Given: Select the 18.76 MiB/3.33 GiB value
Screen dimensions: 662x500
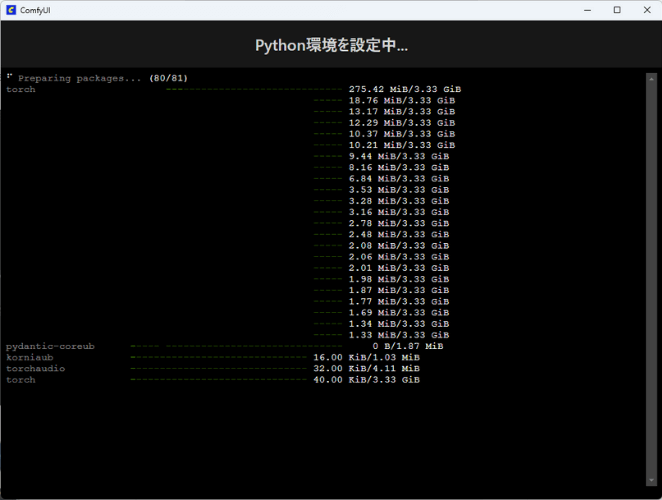Looking at the screenshot, I should point(402,101).
